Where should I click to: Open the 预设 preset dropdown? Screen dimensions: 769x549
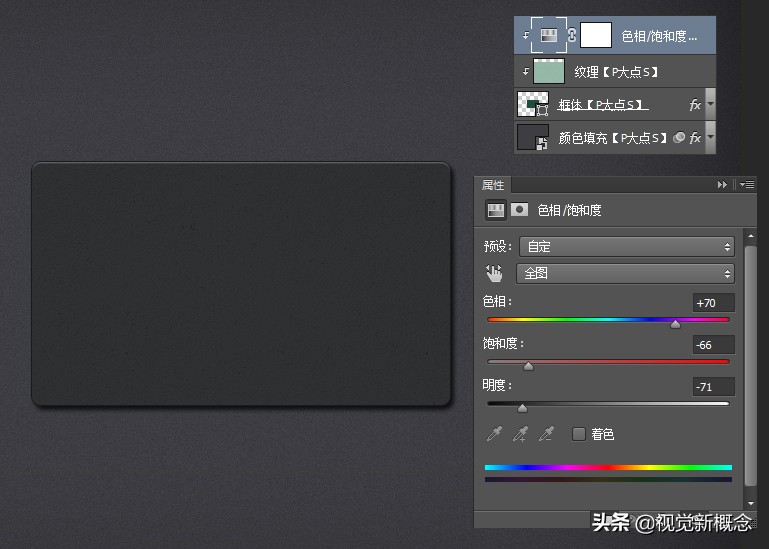point(627,246)
